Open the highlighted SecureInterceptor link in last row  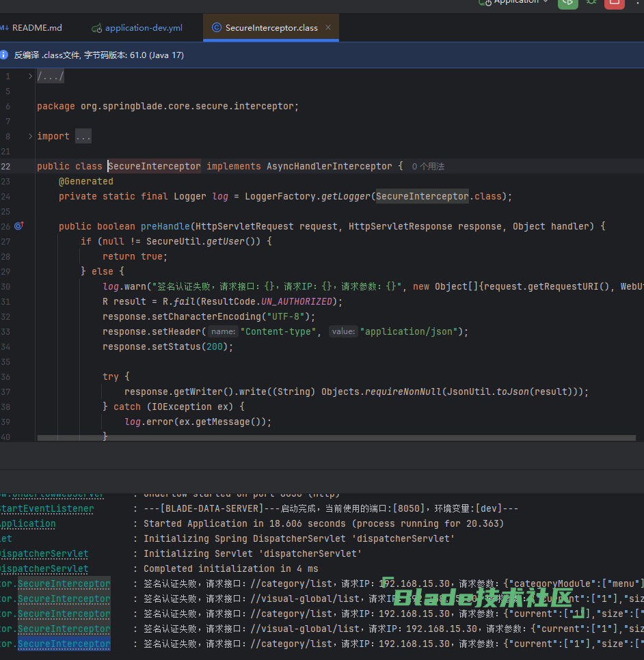(64, 644)
